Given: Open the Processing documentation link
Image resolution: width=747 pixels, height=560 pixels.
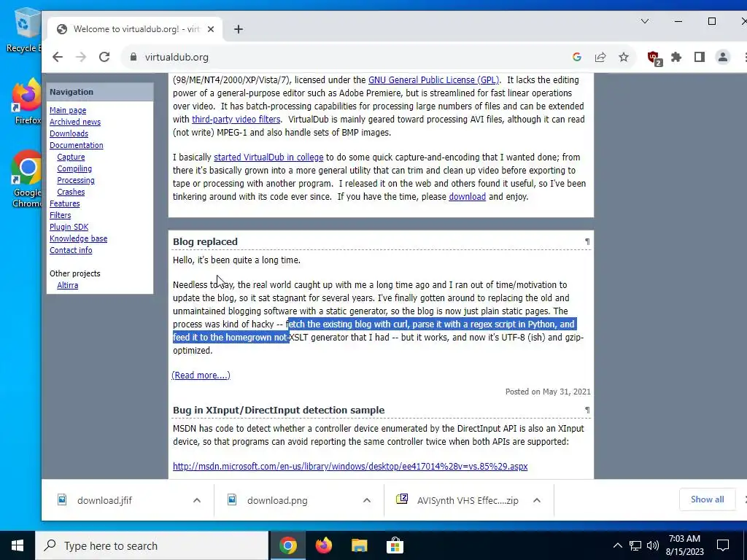Looking at the screenshot, I should pyautogui.click(x=76, y=180).
